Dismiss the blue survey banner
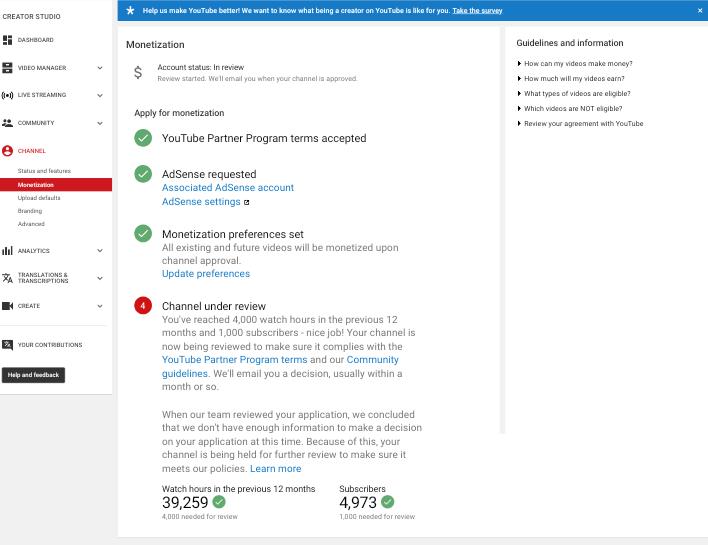Image resolution: width=708 pixels, height=545 pixels. coord(700,10)
